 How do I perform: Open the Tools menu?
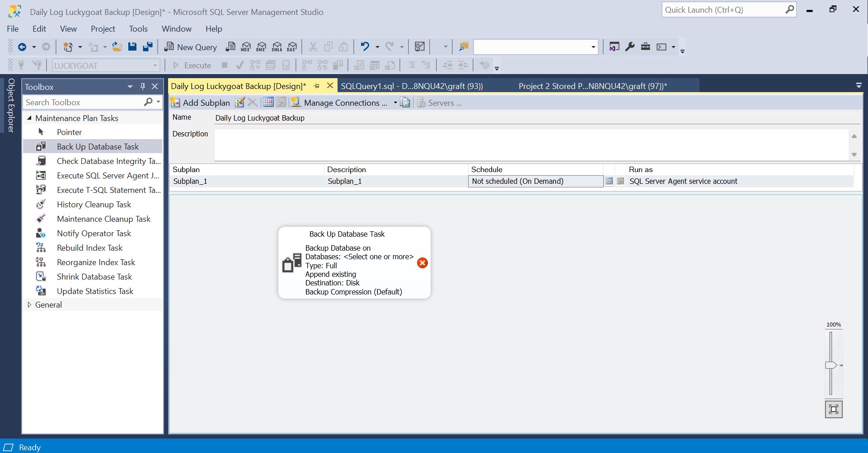point(138,29)
